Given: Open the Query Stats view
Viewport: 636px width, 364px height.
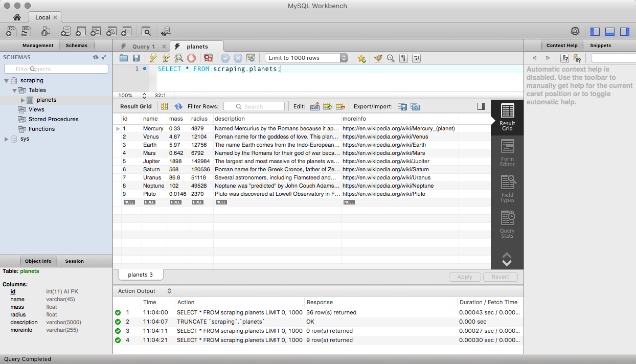Looking at the screenshot, I should (x=507, y=225).
